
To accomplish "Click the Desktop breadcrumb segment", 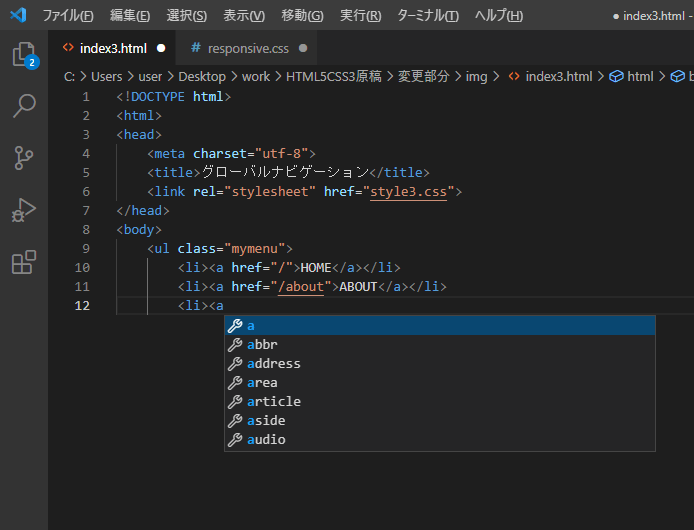I will click(202, 77).
